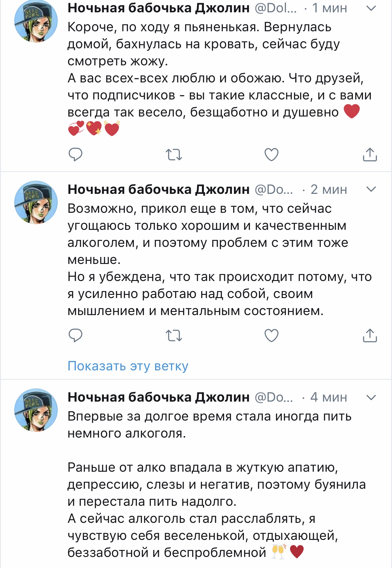The image size is (392, 568).
Task: Share the 2 мин tweet
Action: pos(370,335)
